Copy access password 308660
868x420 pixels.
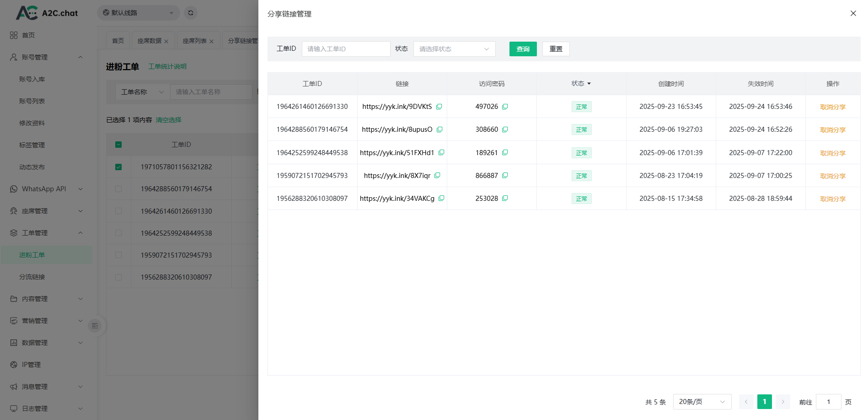tap(505, 129)
